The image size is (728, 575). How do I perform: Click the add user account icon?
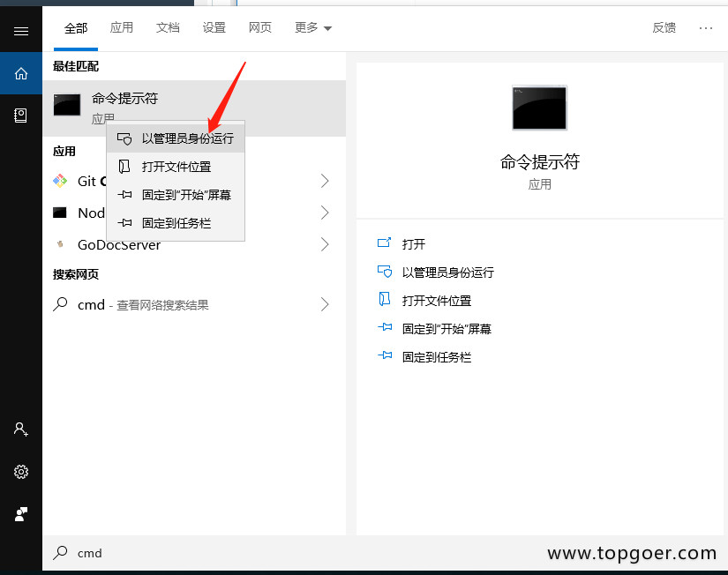[21, 429]
